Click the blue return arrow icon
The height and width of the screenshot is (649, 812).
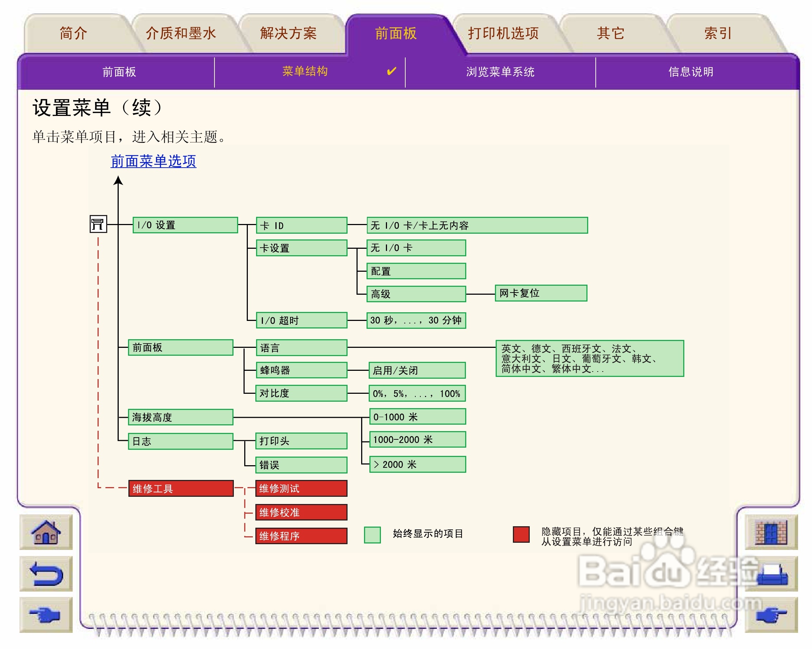pyautogui.click(x=46, y=573)
